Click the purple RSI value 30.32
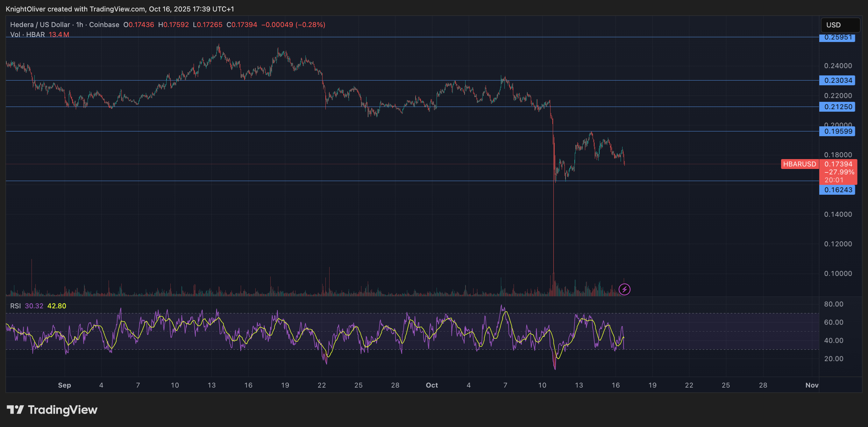 pyautogui.click(x=34, y=306)
